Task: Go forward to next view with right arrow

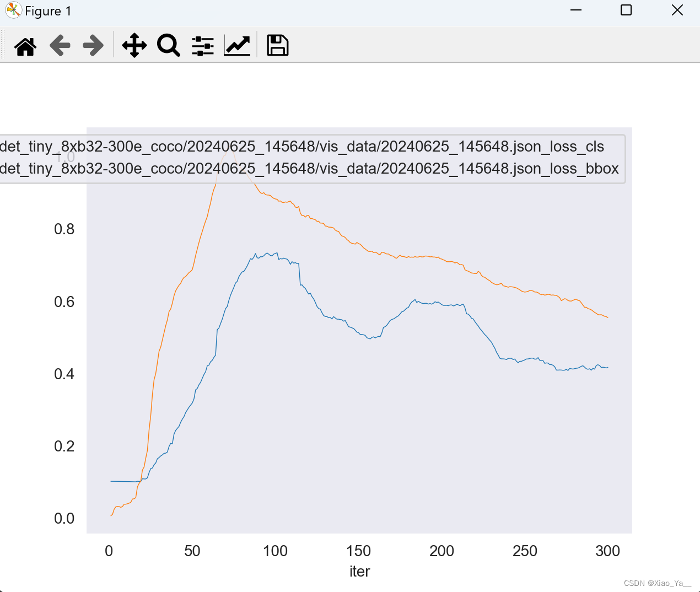Action: pyautogui.click(x=93, y=46)
